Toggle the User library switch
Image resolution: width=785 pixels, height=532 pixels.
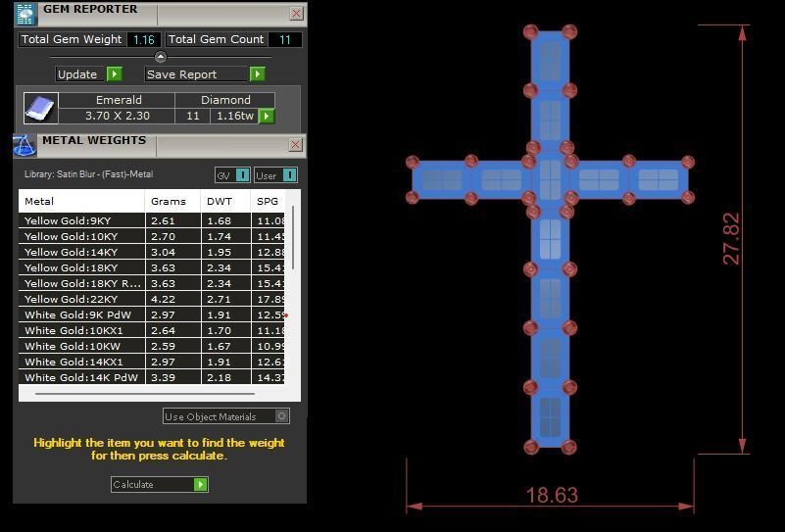pos(289,175)
